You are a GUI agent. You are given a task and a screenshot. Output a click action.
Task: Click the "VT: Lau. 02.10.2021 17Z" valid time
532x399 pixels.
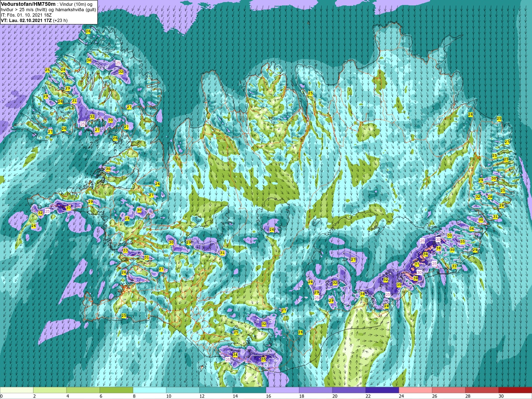pyautogui.click(x=26, y=20)
